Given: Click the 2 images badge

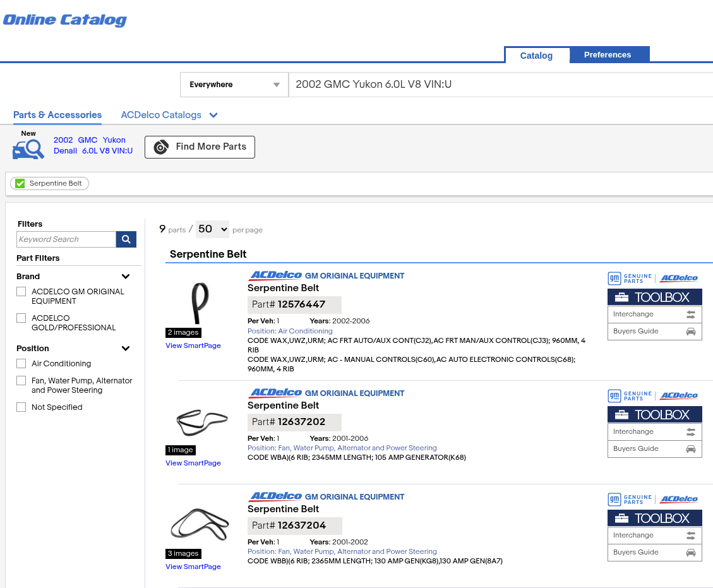Looking at the screenshot, I should pos(183,332).
